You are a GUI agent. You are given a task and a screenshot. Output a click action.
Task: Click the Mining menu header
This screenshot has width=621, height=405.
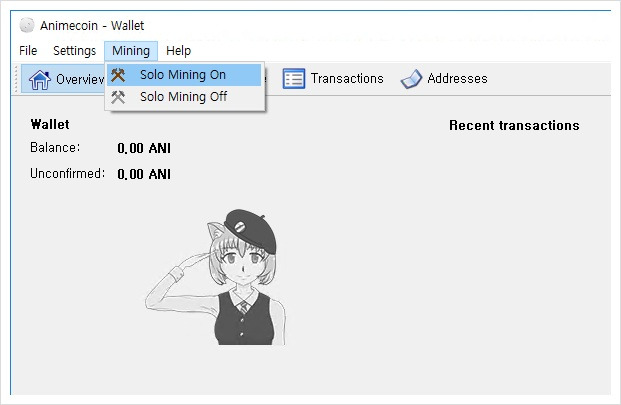point(131,51)
